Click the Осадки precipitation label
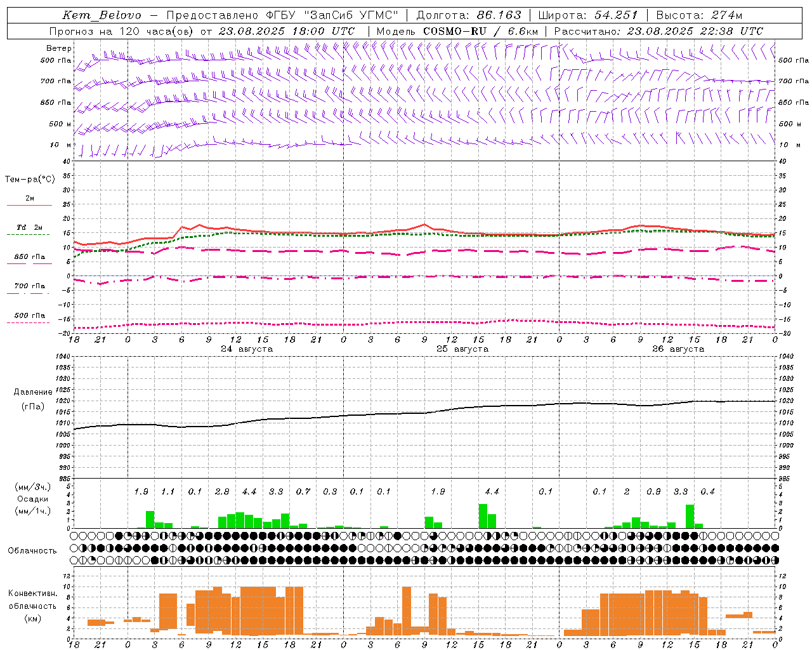Screen dimensions: 812x650 (x=33, y=499)
